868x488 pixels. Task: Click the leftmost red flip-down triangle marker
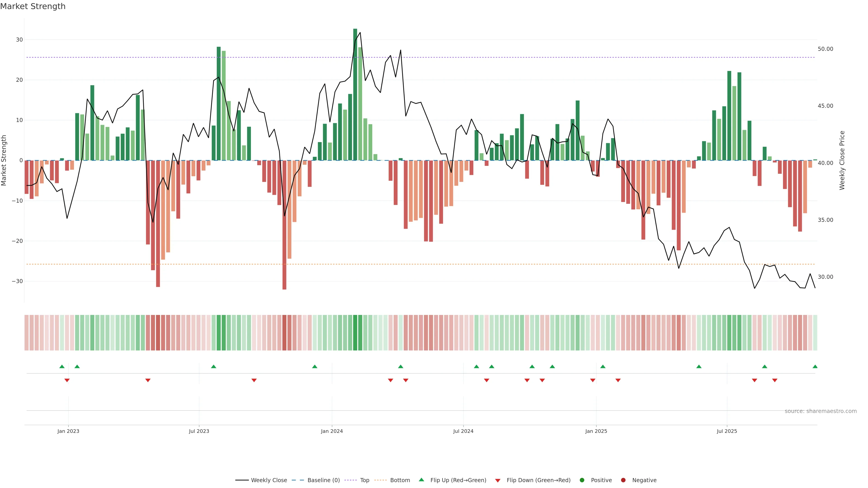pyautogui.click(x=67, y=380)
